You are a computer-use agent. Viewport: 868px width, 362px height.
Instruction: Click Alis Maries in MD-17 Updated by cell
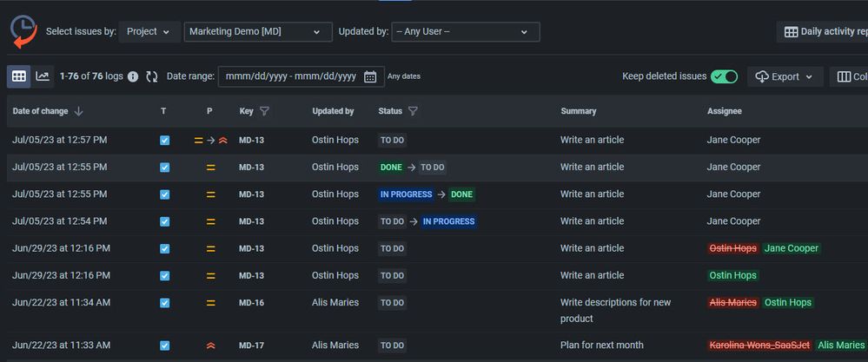click(x=335, y=346)
